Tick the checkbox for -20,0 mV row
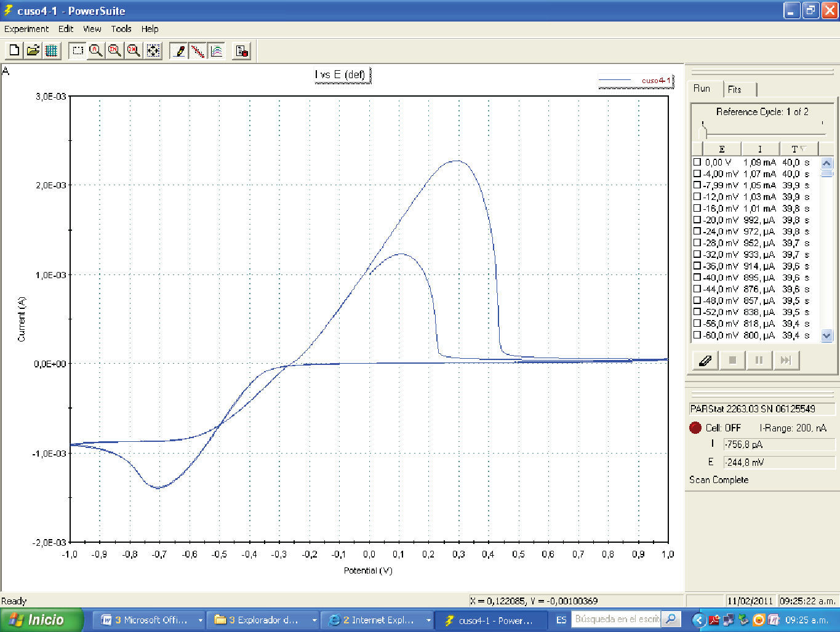840x632 pixels. click(697, 220)
